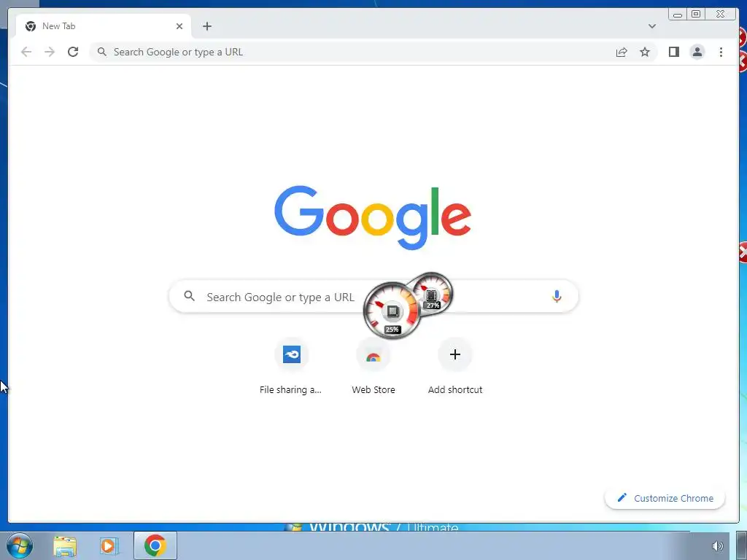
Task: Open the Web Store shortcut
Action: coord(373,367)
